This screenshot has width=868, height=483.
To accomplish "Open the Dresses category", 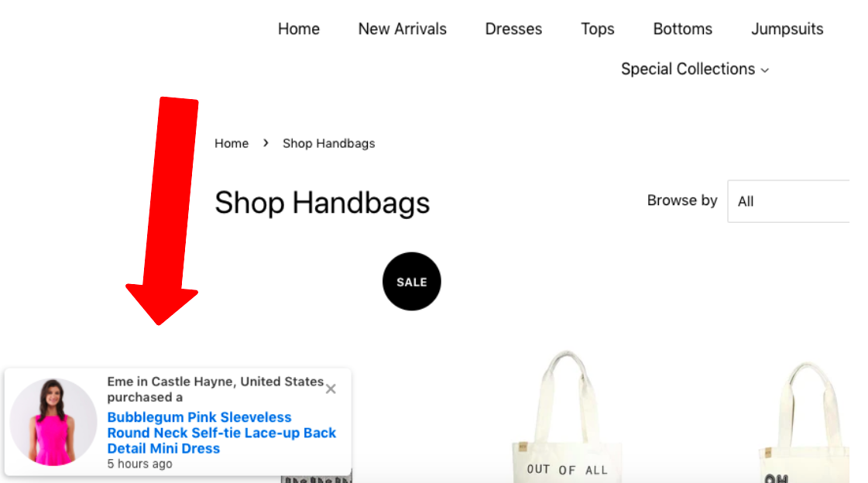I will (x=513, y=29).
